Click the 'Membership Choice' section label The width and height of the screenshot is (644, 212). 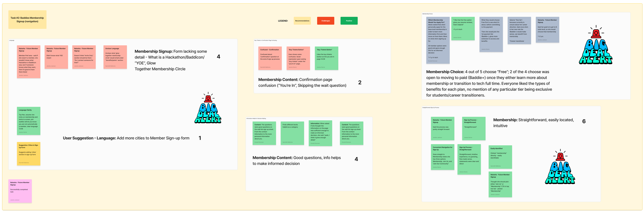click(428, 14)
